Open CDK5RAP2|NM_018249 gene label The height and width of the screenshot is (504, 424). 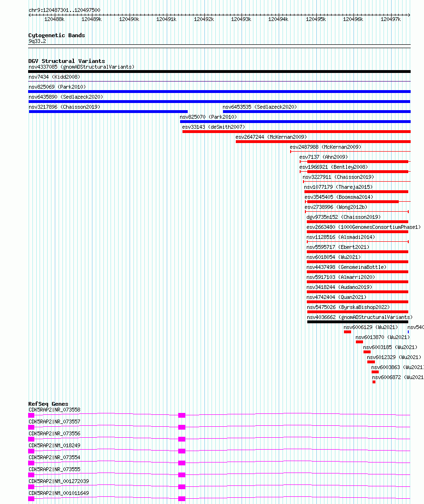point(54,445)
